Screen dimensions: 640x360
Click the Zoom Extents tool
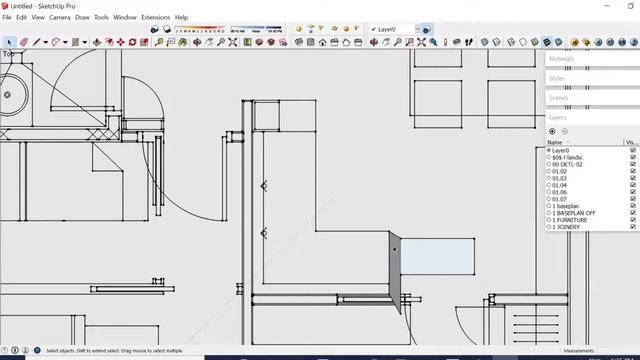[233, 42]
